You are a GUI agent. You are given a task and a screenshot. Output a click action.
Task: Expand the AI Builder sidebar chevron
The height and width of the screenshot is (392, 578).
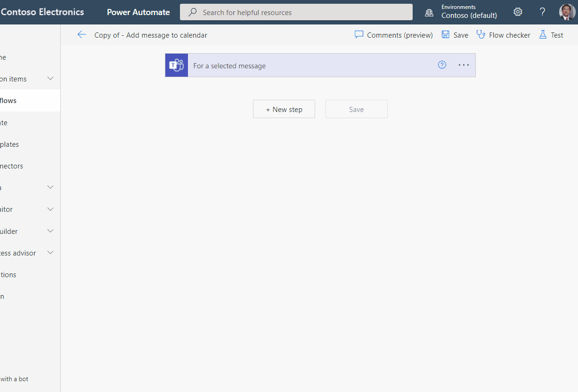pos(51,231)
